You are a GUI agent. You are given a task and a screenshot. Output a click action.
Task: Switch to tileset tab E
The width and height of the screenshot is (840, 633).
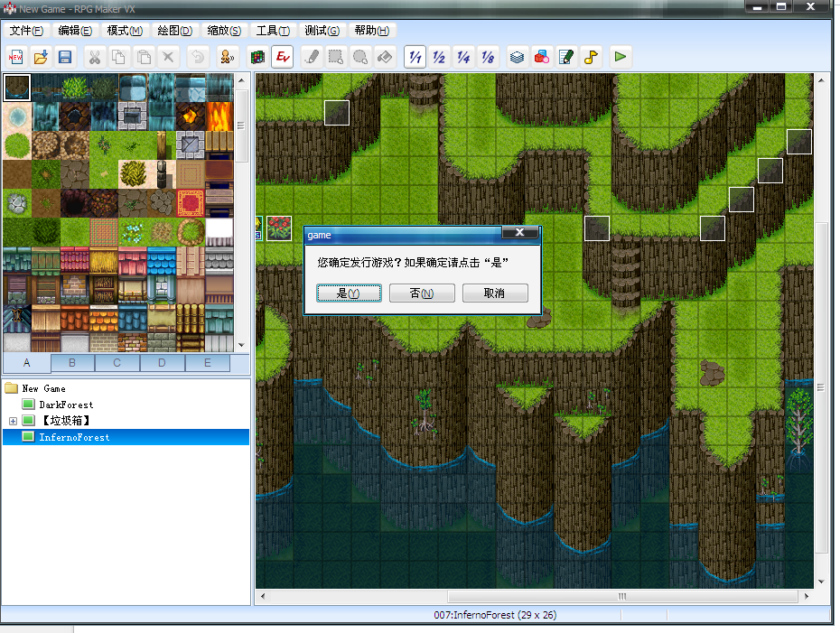point(208,363)
